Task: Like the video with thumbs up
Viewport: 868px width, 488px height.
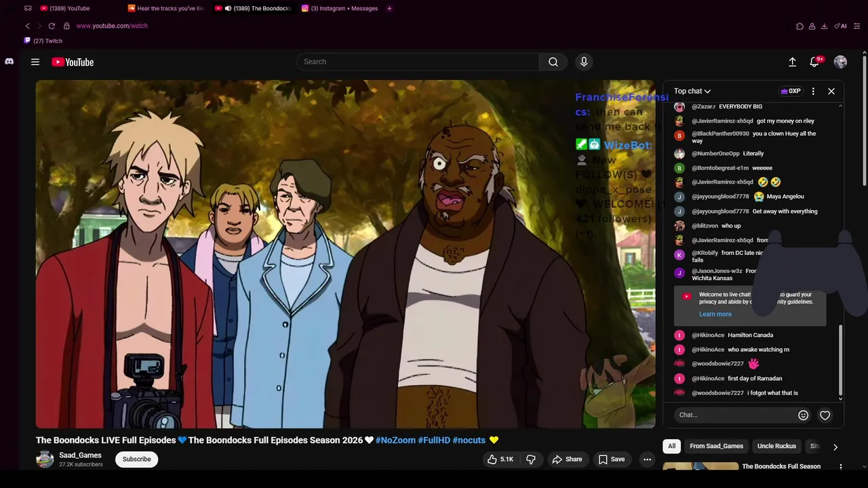Action: (x=500, y=460)
